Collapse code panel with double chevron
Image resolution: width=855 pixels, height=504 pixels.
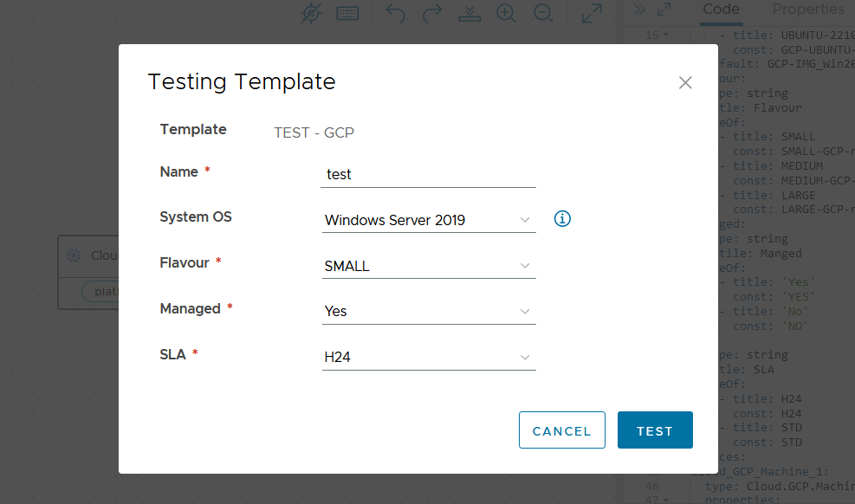coord(639,10)
